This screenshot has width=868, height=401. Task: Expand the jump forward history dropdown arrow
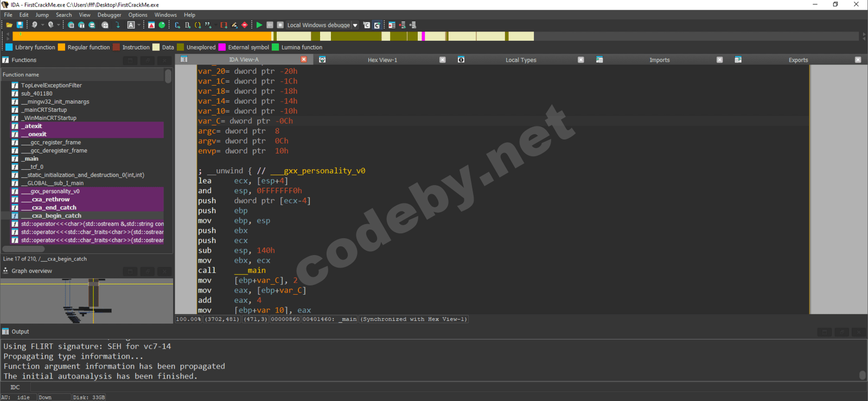point(59,25)
